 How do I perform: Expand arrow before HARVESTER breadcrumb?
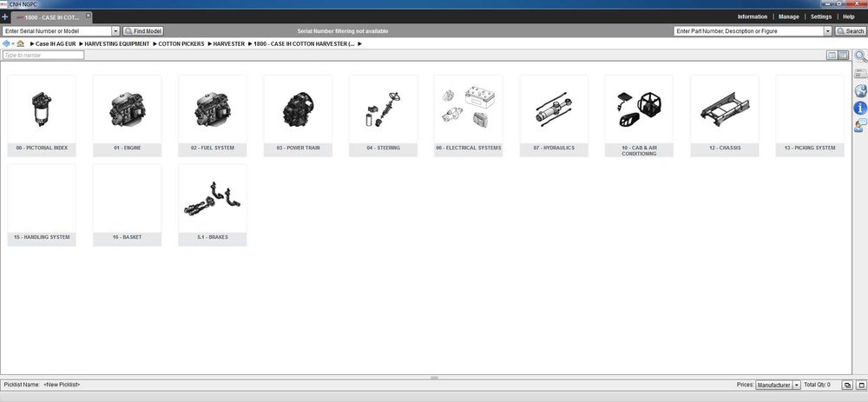coord(210,43)
